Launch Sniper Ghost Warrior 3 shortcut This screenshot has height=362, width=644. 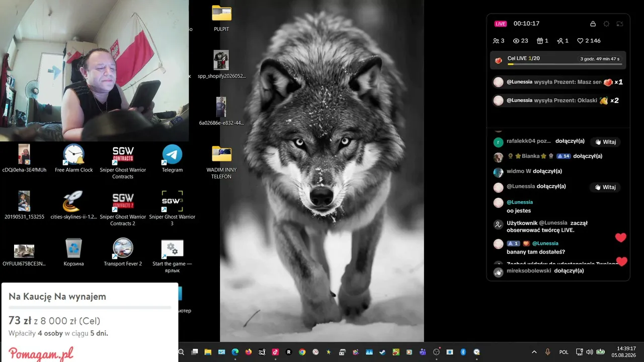click(x=172, y=208)
